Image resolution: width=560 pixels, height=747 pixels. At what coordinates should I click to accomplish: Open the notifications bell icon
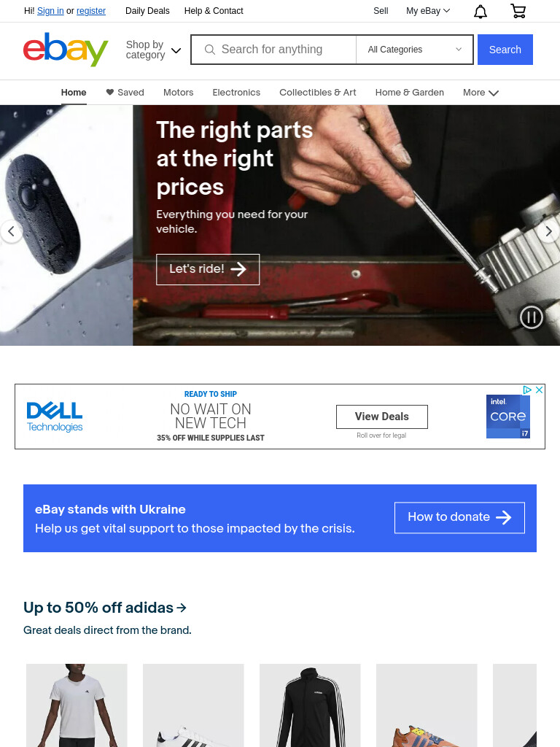point(480,11)
